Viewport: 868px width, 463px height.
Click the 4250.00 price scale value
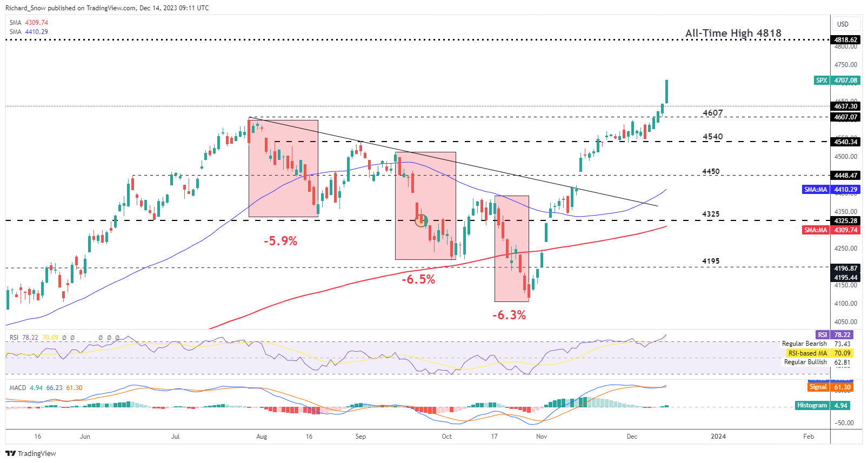[x=845, y=249]
